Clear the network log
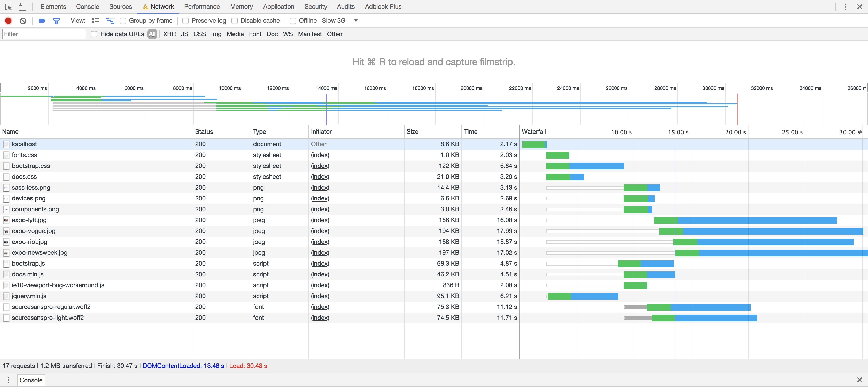This screenshot has width=868, height=387. point(23,21)
